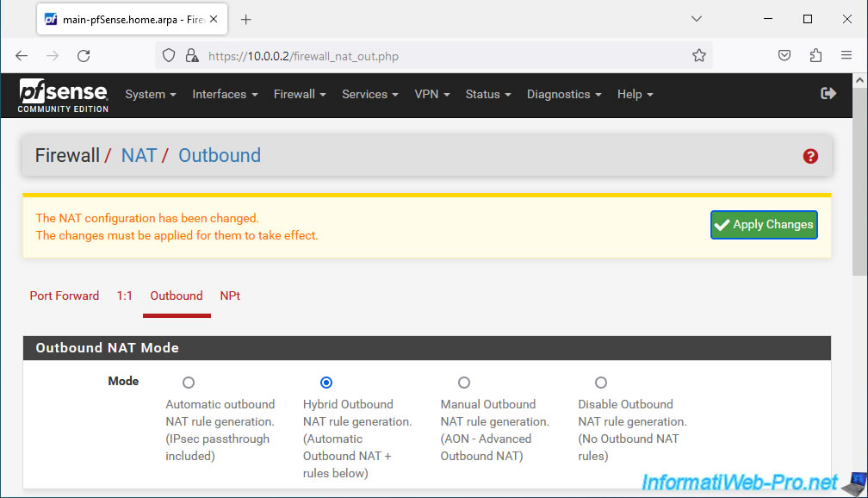Switch to the Port Forward tab
Screen dimensions: 868x498
point(65,296)
